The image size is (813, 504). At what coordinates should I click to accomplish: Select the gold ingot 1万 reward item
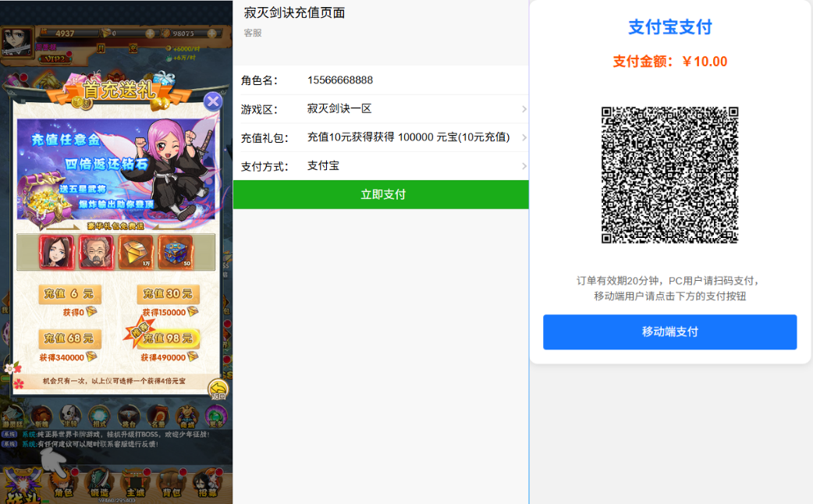[136, 252]
